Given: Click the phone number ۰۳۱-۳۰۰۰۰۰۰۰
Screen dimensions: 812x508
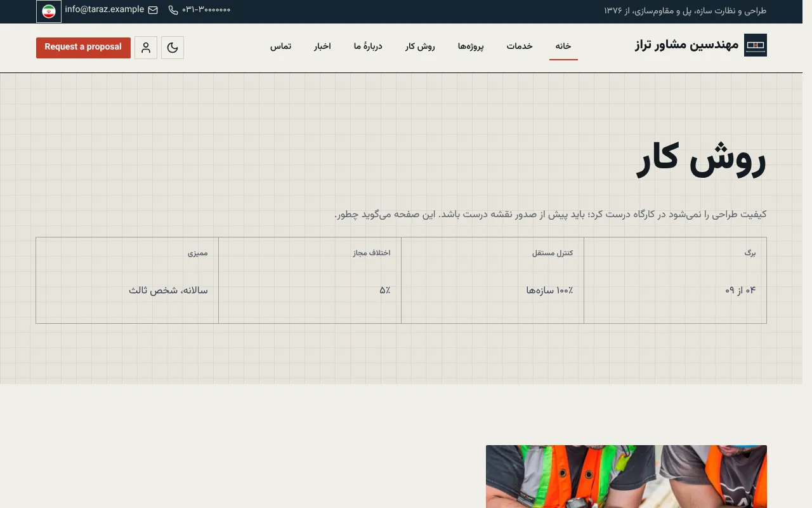Looking at the screenshot, I should 206,10.
